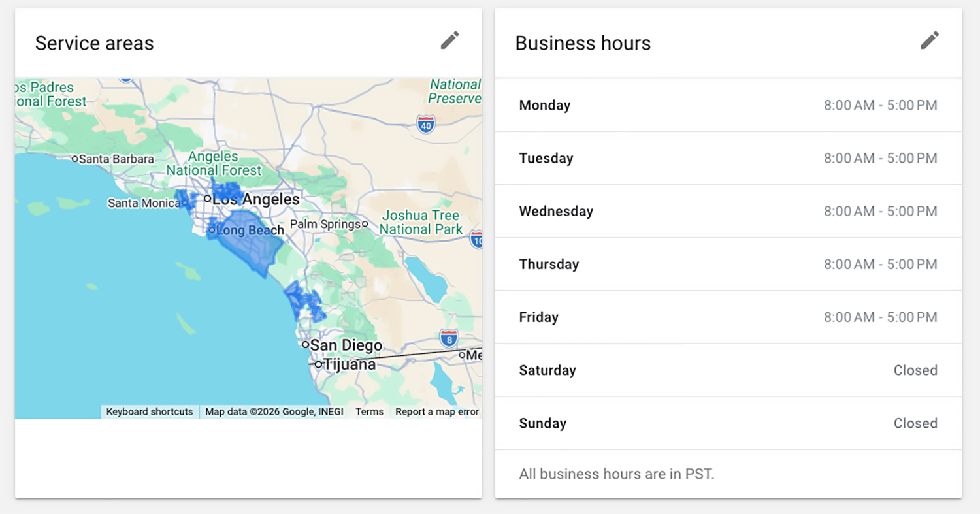The width and height of the screenshot is (980, 514).
Task: Click the Santa Barbara marker on the map
Action: pyautogui.click(x=76, y=159)
